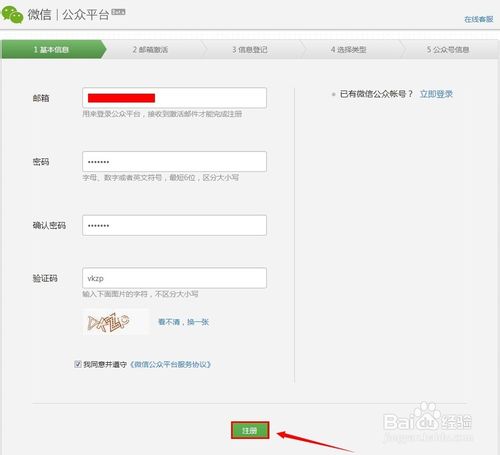Click the WeChat green logo icon
The height and width of the screenshot is (455, 500).
pos(12,15)
